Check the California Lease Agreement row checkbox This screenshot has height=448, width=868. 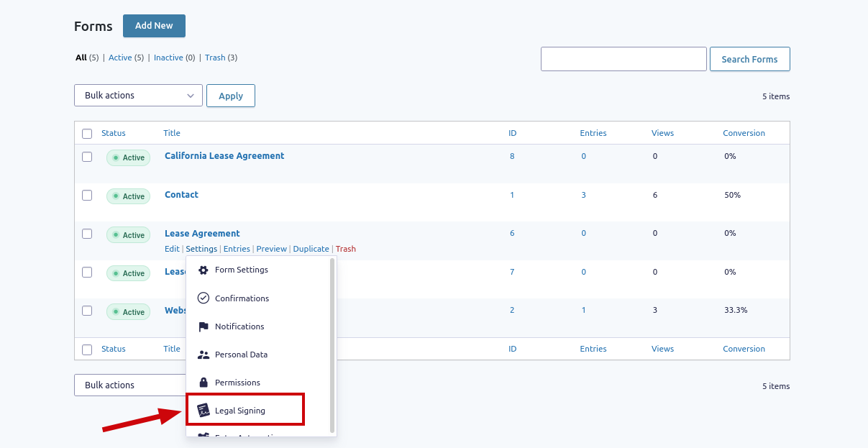87,156
